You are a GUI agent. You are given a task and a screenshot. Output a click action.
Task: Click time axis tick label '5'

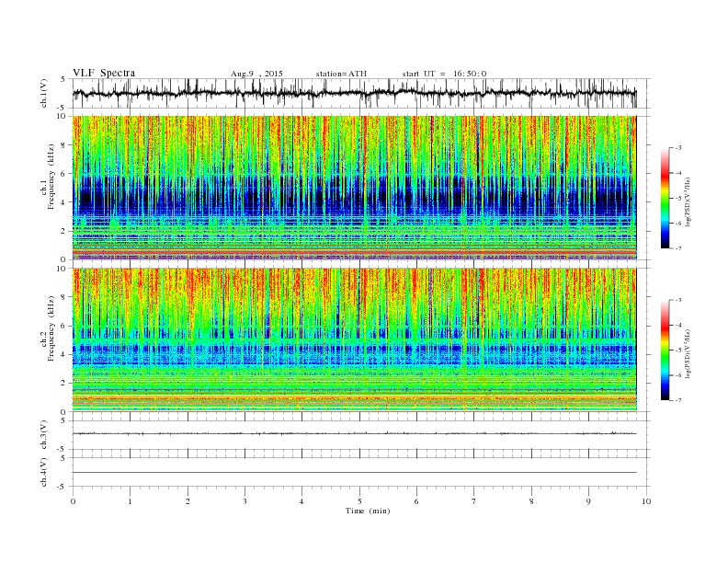[x=359, y=501]
